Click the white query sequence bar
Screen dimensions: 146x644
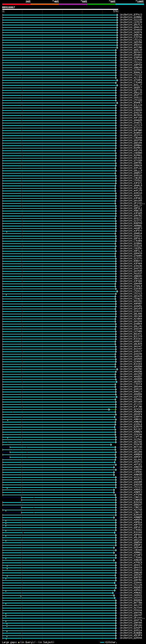tap(60, 9)
